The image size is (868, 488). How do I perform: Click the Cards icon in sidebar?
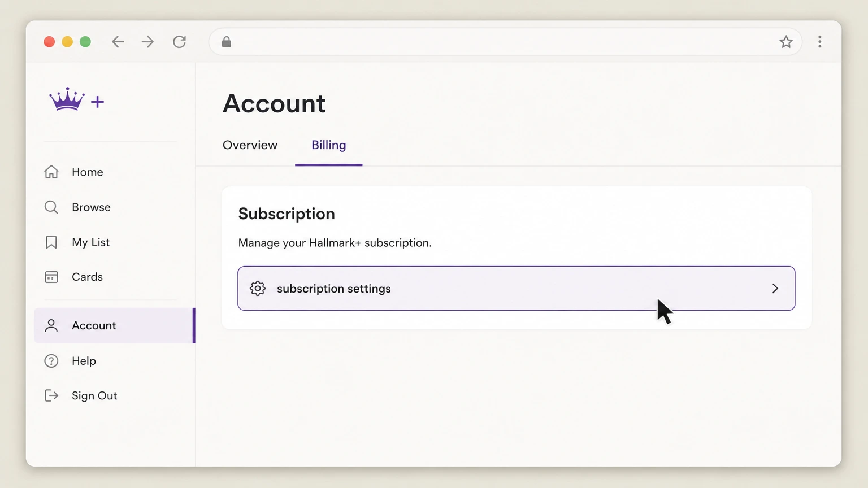point(51,277)
